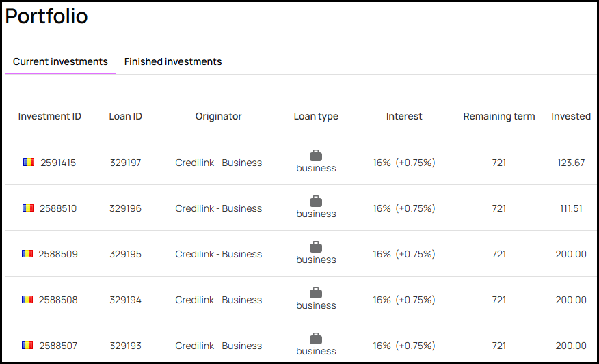This screenshot has height=364, width=599.
Task: Click the flag icon next to 2588509
Action: tap(27, 254)
